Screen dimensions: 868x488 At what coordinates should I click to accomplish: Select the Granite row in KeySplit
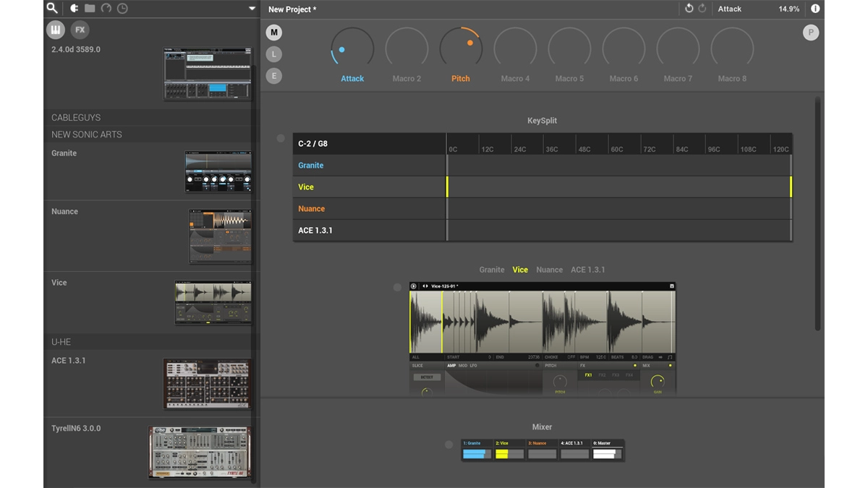pos(542,166)
